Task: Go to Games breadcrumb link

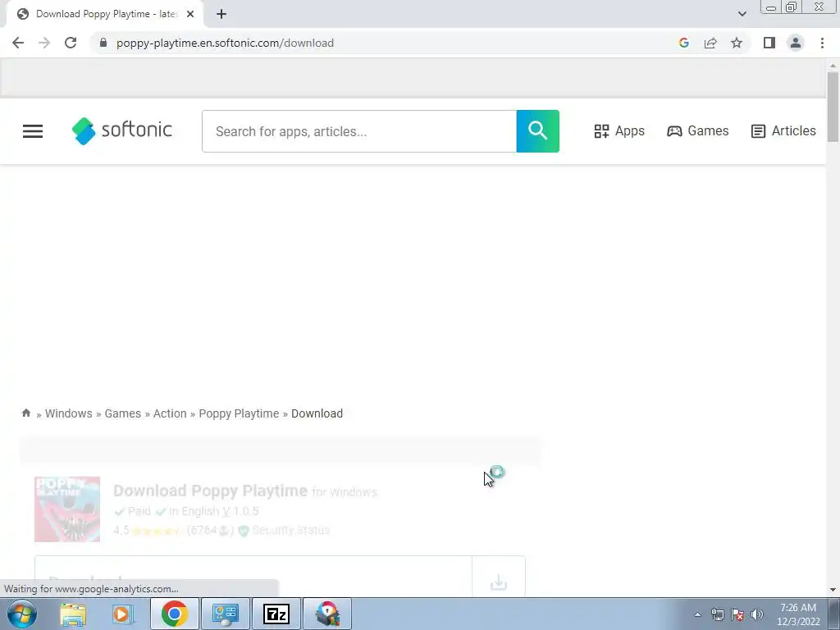Action: pos(123,413)
